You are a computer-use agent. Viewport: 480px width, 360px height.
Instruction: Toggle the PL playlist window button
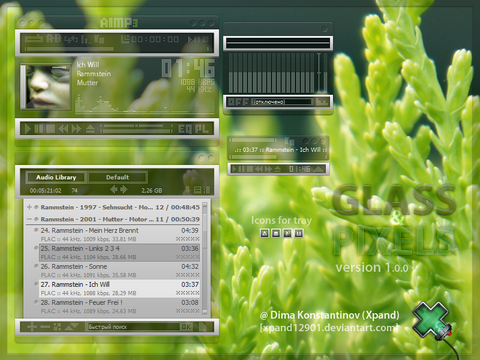pos(201,129)
